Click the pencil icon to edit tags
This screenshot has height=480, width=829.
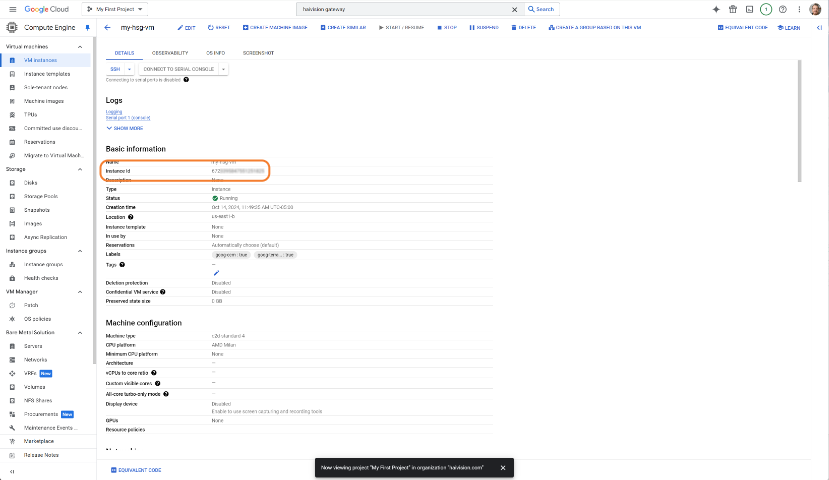[216, 273]
